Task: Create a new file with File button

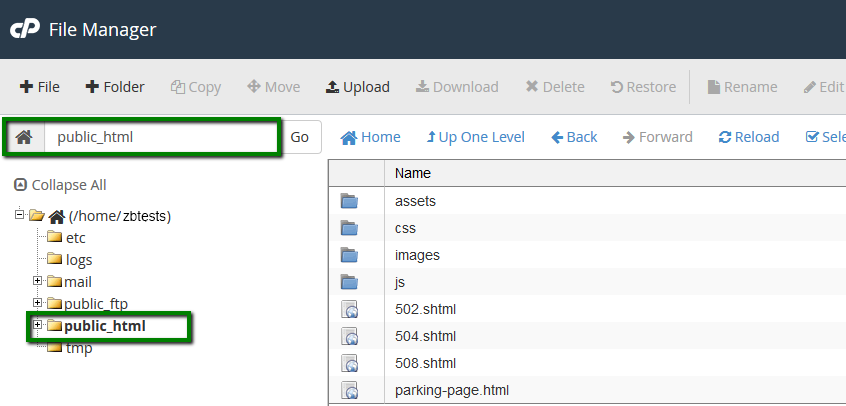Action: [x=40, y=87]
